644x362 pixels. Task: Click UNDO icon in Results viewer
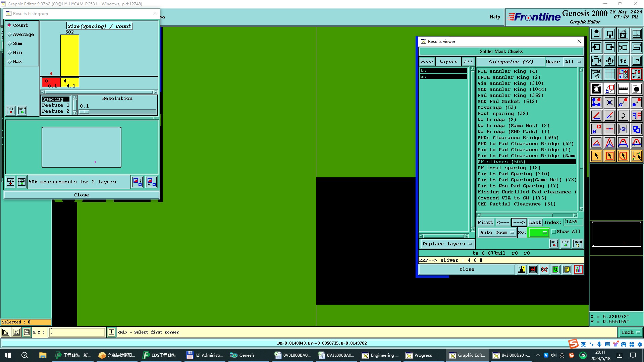point(578,244)
